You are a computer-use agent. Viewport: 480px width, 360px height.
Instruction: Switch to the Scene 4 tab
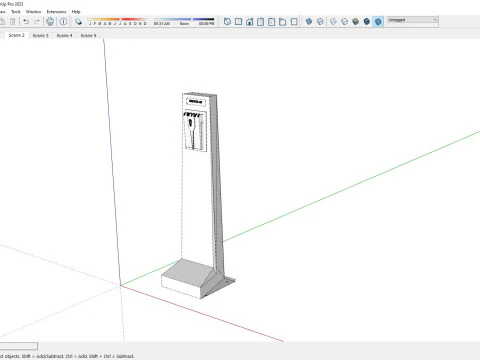pos(64,35)
